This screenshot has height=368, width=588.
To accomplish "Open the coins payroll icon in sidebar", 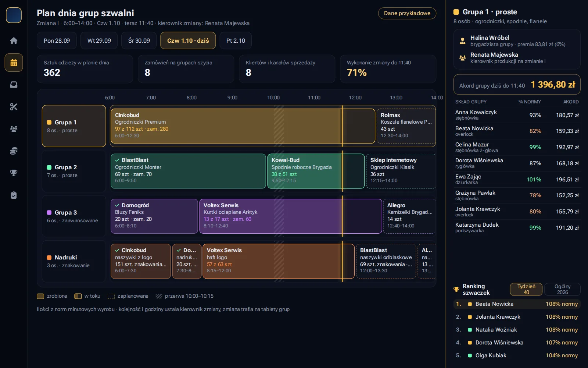I will [14, 151].
